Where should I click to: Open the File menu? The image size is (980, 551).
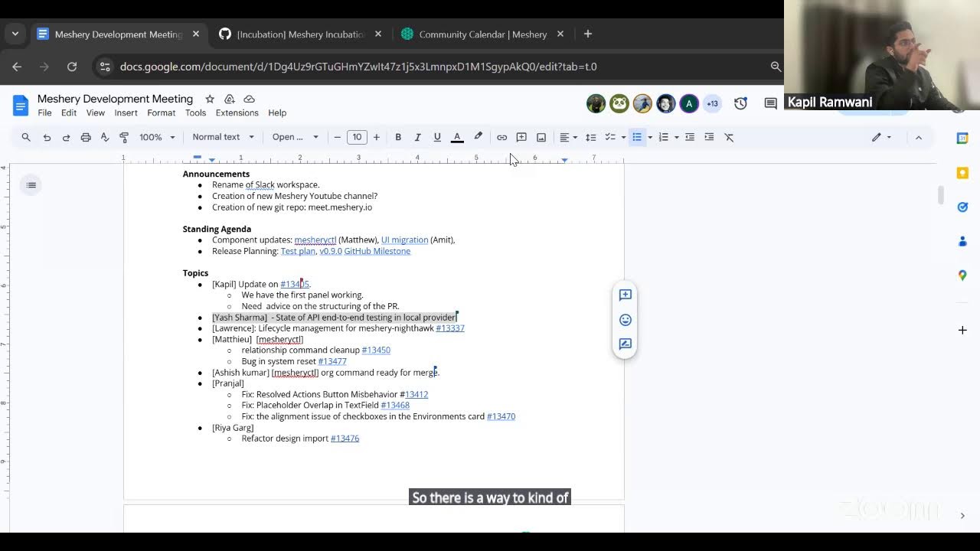(44, 112)
